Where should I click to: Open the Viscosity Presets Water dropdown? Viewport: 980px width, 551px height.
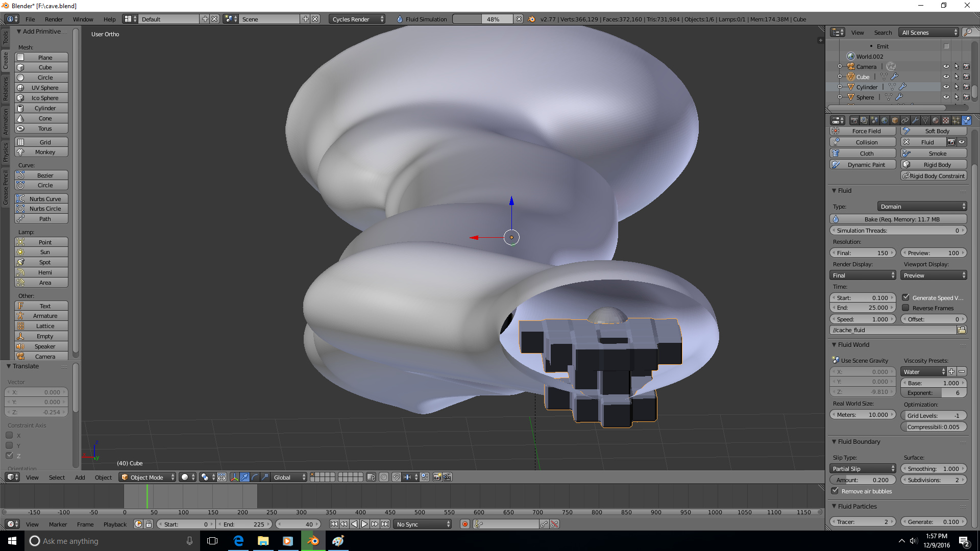click(923, 371)
